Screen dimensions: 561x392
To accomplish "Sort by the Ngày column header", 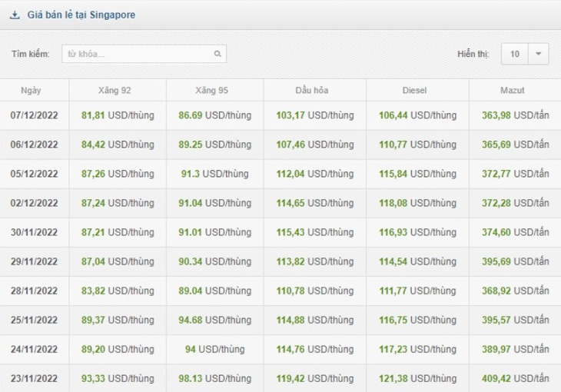I will (32, 90).
